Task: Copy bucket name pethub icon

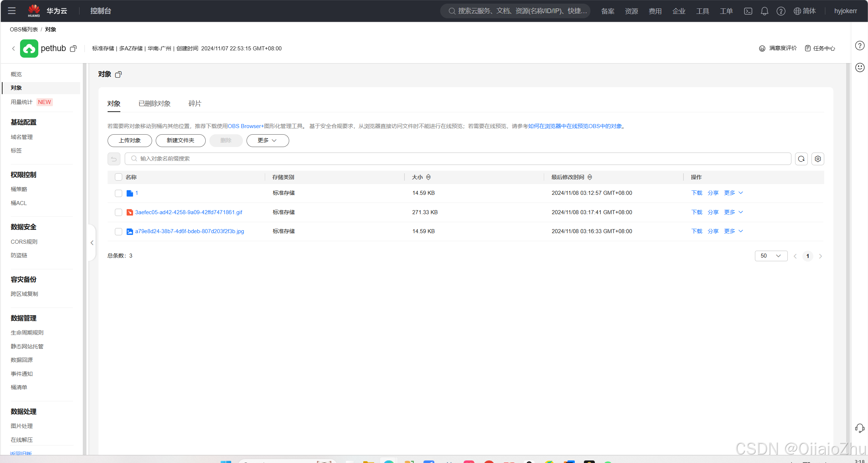Action: (x=73, y=49)
